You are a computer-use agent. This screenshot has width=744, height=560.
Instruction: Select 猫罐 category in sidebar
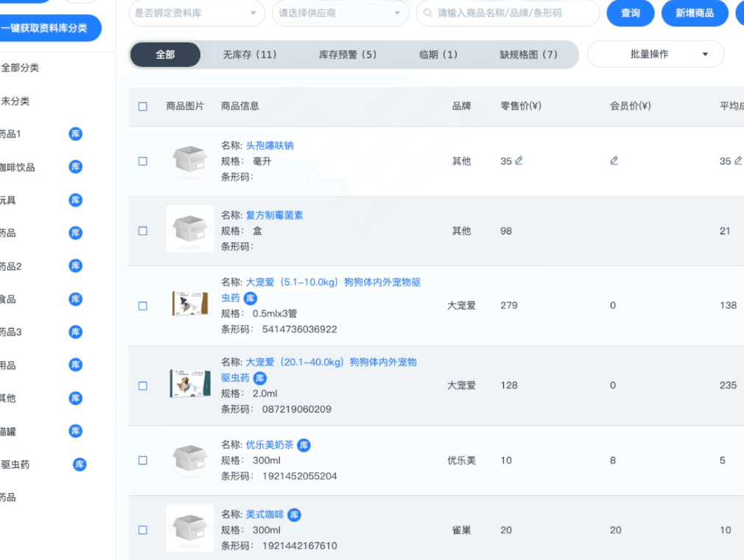(8, 431)
